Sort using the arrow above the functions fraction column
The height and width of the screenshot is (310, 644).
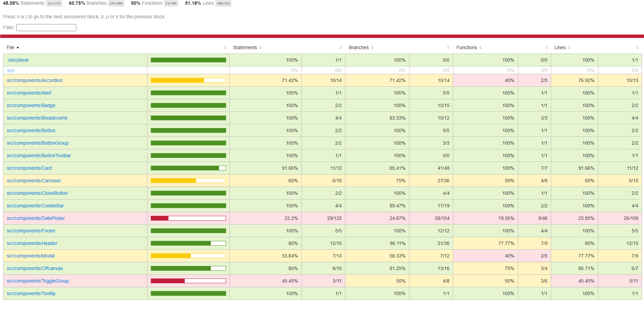pyautogui.click(x=546, y=48)
